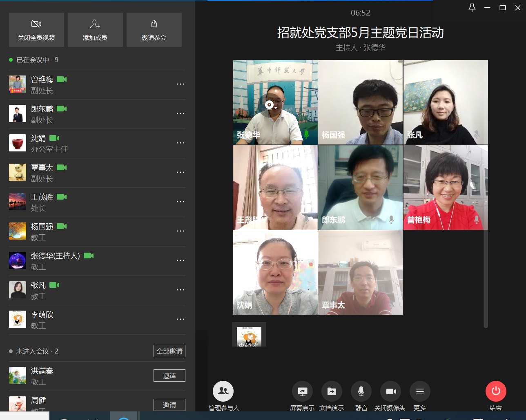Open 添加成员 to add members
This screenshot has height=420, width=526.
(95, 30)
